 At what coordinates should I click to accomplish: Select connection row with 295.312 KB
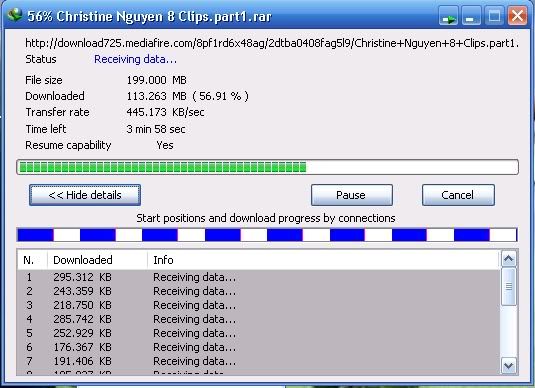pos(259,277)
